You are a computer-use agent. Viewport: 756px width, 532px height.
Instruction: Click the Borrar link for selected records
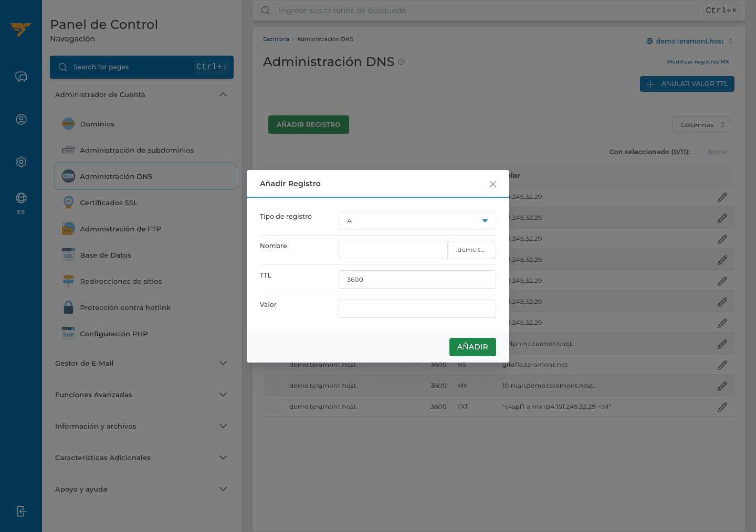(717, 152)
